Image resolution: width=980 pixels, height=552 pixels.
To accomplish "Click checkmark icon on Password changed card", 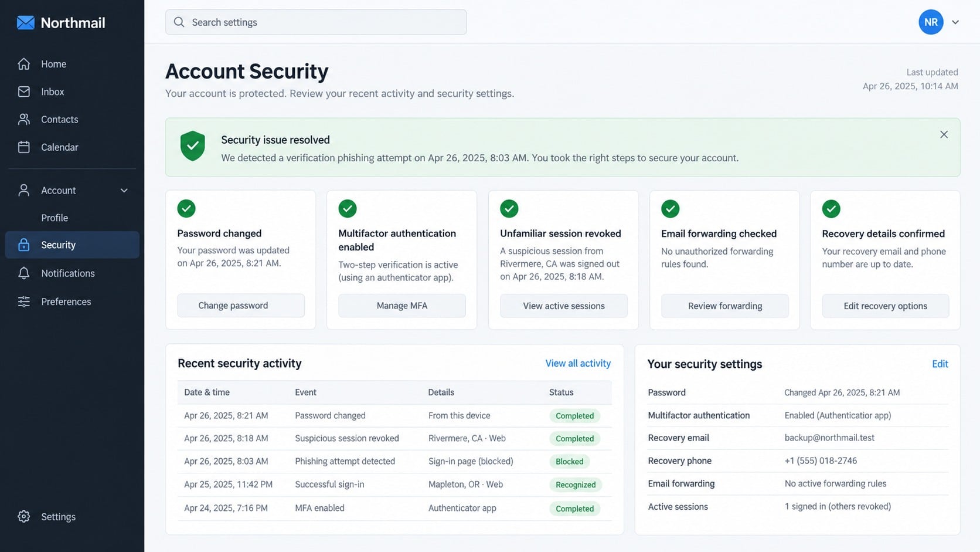I will [186, 208].
